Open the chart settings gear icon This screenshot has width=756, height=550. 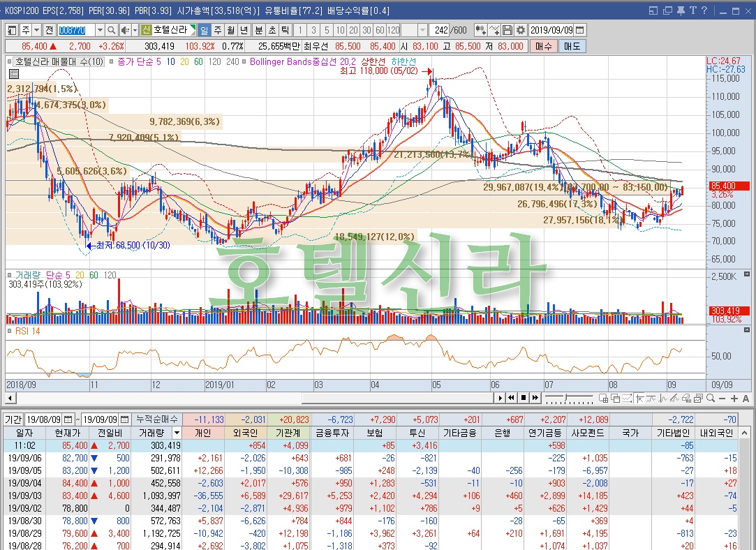coord(521,31)
